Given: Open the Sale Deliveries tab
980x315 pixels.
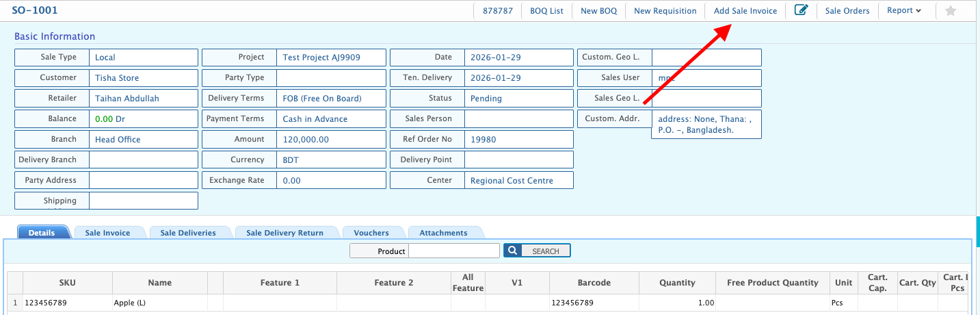Looking at the screenshot, I should tap(188, 233).
